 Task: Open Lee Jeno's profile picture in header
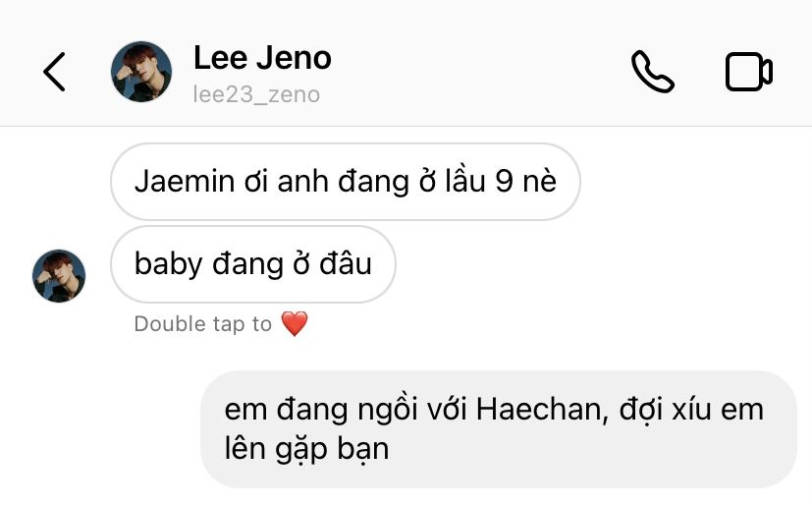pyautogui.click(x=141, y=72)
